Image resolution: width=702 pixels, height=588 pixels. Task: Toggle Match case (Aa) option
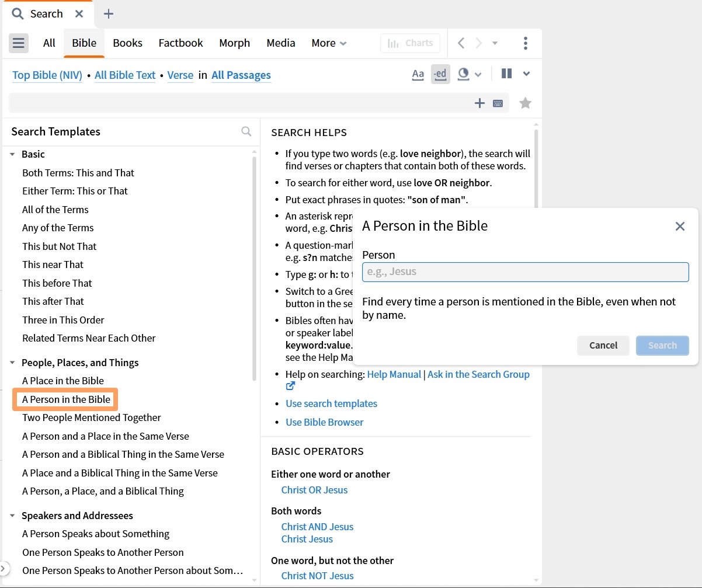(x=418, y=74)
